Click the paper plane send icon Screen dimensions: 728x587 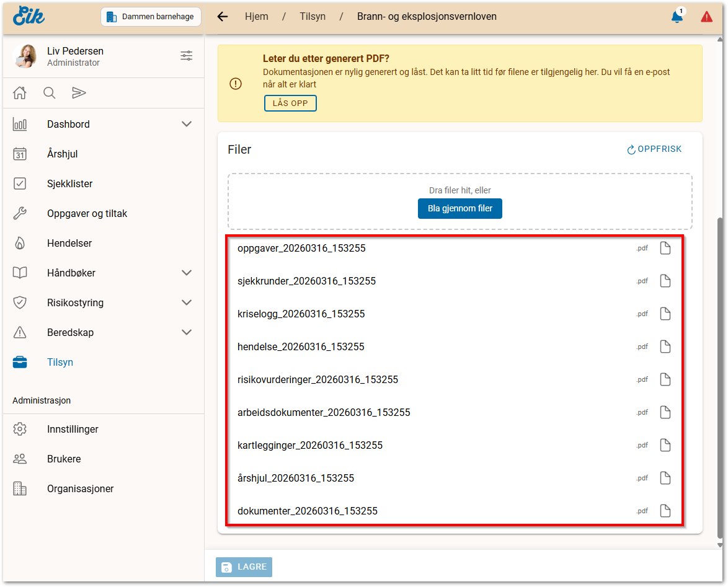click(x=79, y=93)
